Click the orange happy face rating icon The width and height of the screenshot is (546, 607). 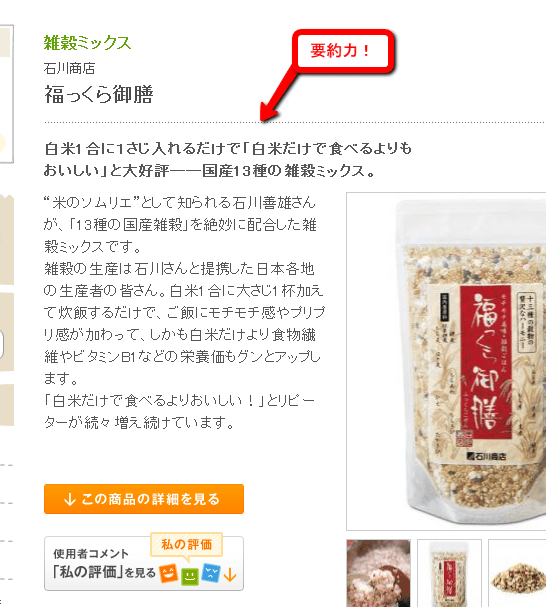tap(168, 573)
